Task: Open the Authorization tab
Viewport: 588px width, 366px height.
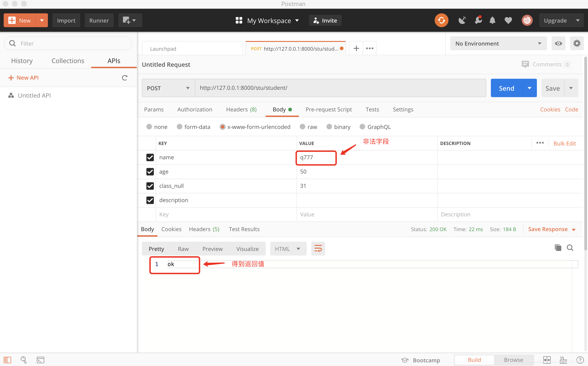Action: click(x=195, y=109)
